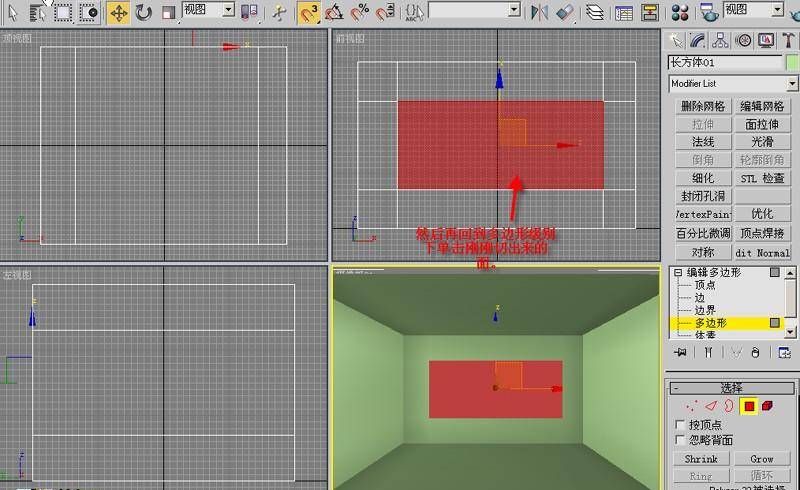Select the 边界 sub-object level
The height and width of the screenshot is (490, 800).
705,310
